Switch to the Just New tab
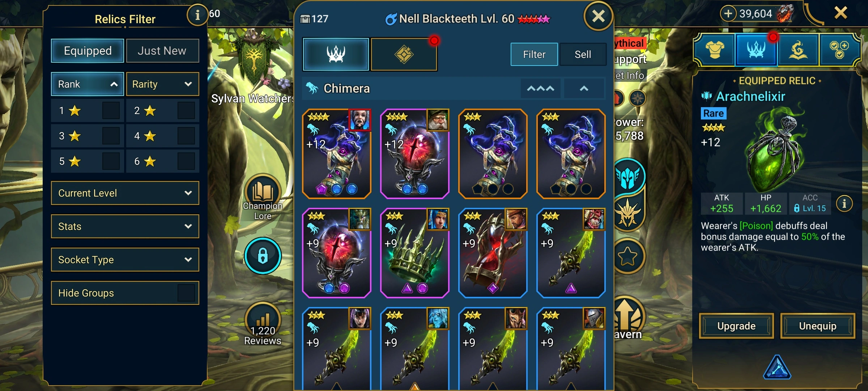Screen dimensions: 868x391 tap(162, 51)
